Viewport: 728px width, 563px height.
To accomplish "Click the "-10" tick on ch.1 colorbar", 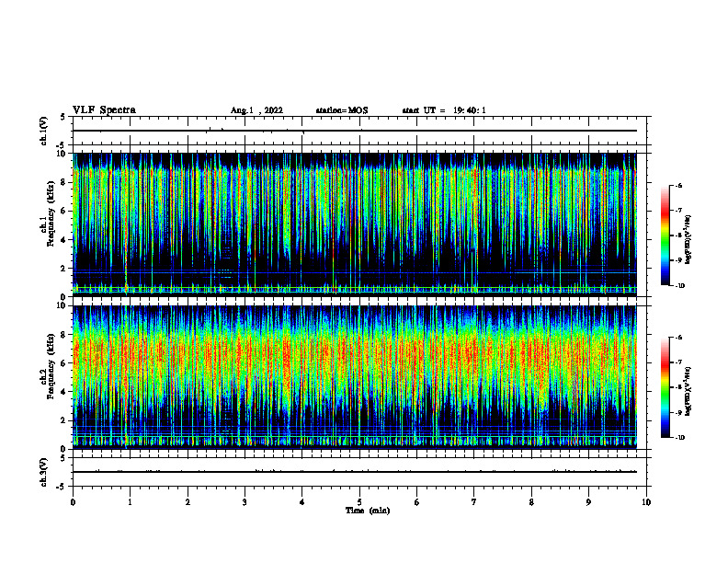I will click(680, 285).
